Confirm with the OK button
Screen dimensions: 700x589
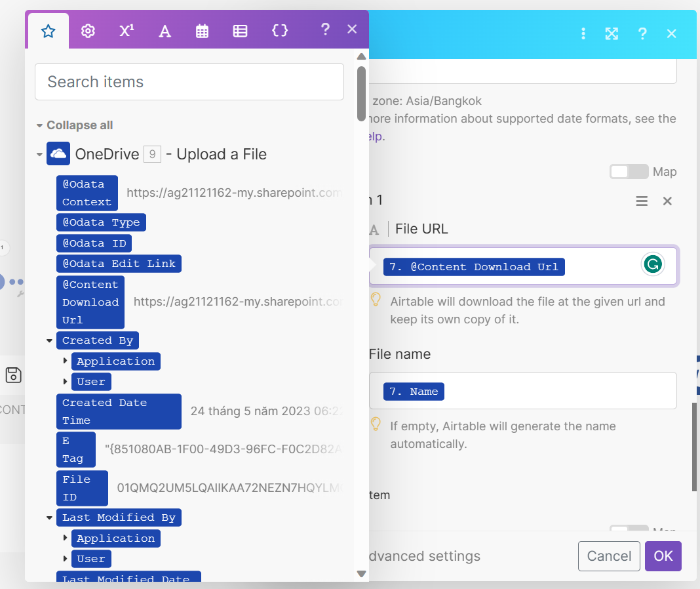click(663, 556)
